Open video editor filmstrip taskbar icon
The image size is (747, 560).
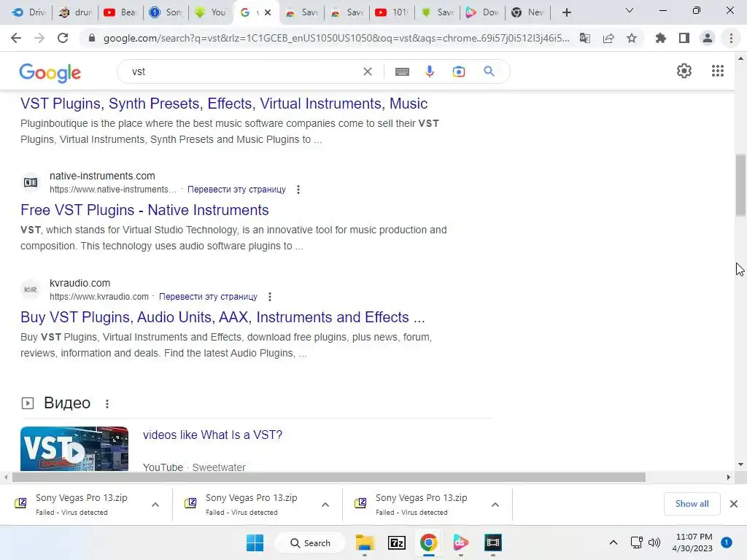[x=493, y=542]
